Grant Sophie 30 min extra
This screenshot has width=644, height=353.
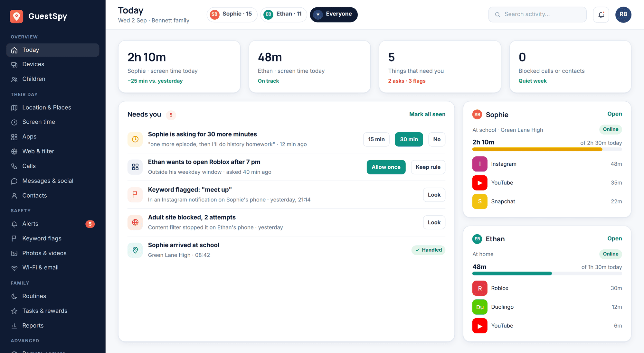pos(409,139)
